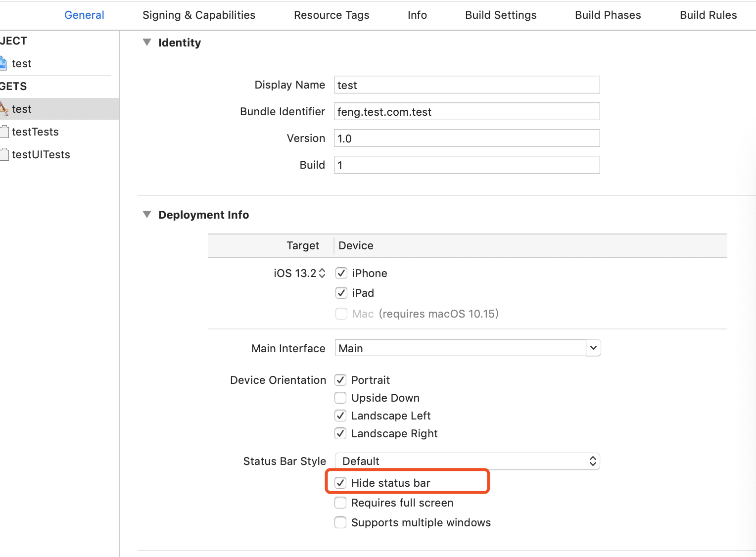
Task: Uncheck the Landscape Right orientation
Action: coord(340,433)
